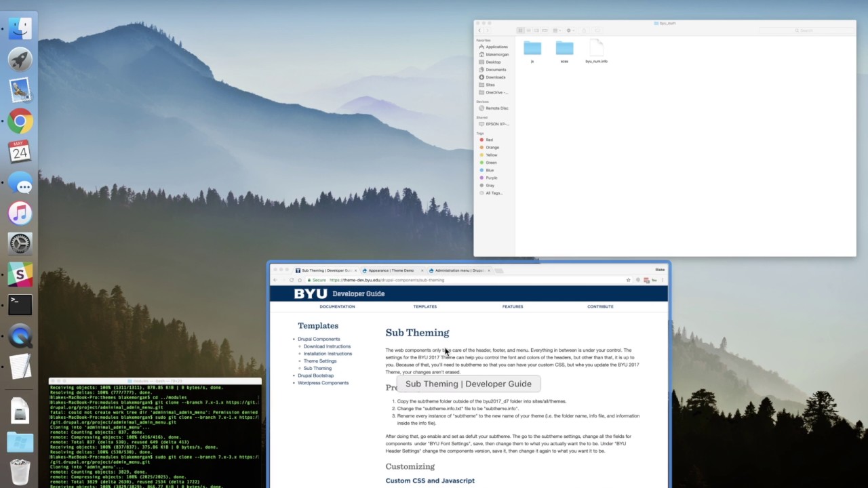Open Finder from the Dock
This screenshot has width=868, height=488.
(20, 28)
